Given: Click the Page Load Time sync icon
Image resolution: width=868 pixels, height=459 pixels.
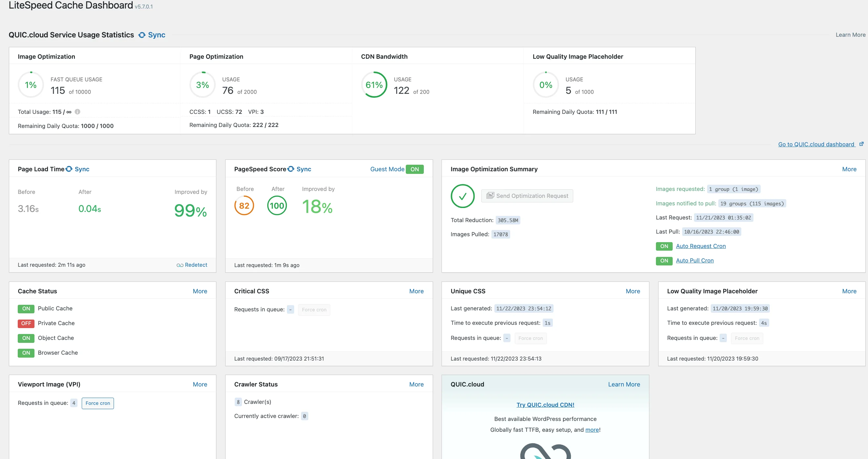Looking at the screenshot, I should pos(69,169).
